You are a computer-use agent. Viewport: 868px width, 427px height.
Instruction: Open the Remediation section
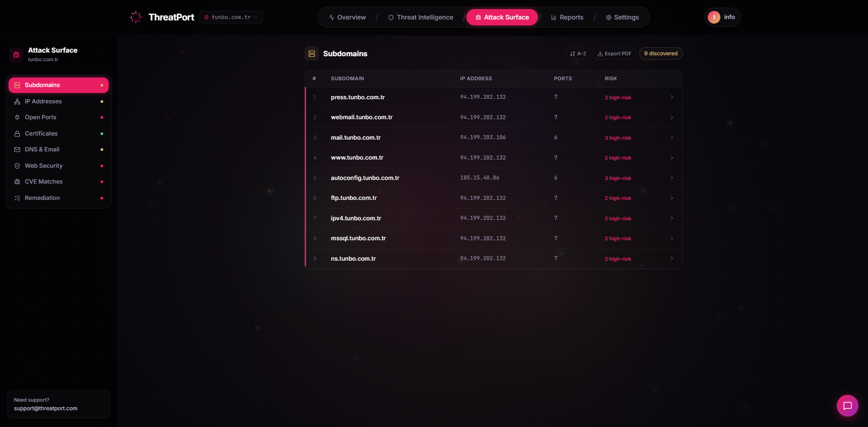coord(58,198)
